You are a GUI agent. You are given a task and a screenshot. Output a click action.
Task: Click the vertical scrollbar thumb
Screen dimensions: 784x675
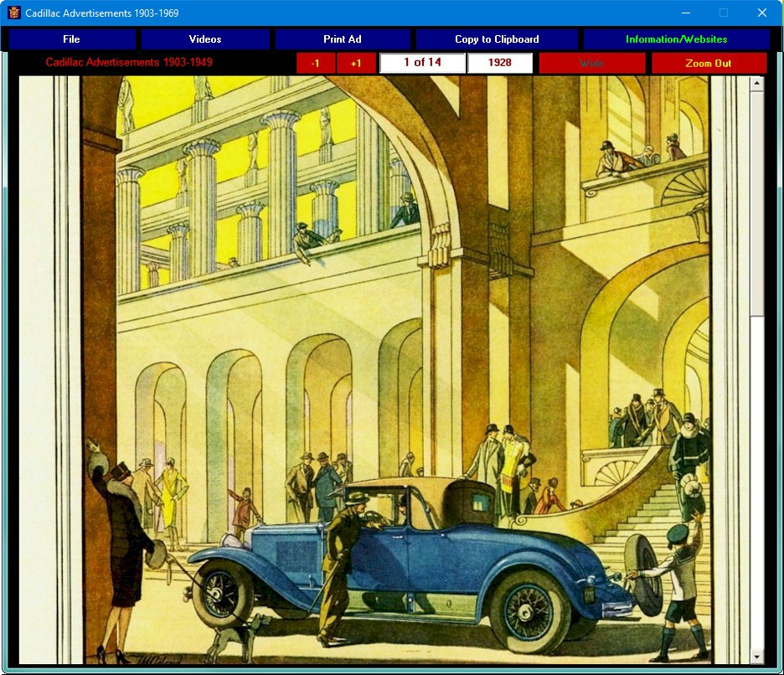click(756, 203)
